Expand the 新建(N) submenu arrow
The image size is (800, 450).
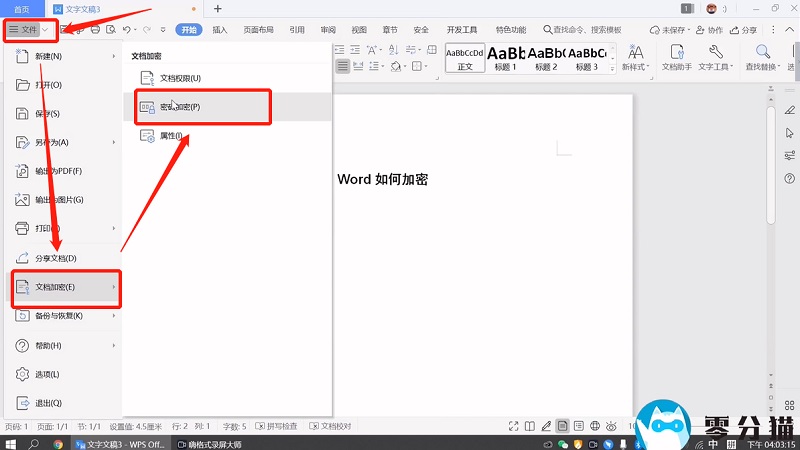point(114,56)
